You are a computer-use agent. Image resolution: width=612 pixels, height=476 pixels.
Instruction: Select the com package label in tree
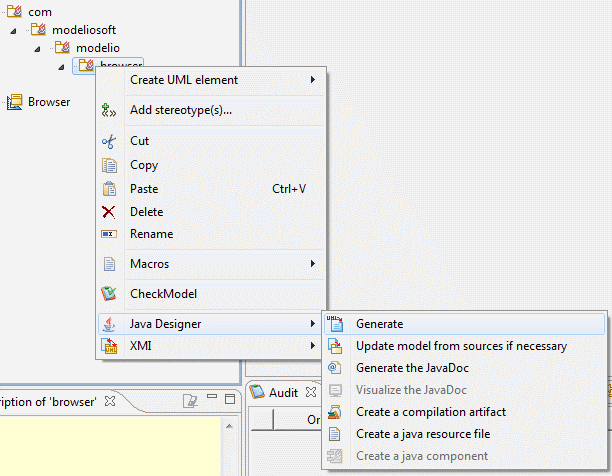click(x=40, y=12)
